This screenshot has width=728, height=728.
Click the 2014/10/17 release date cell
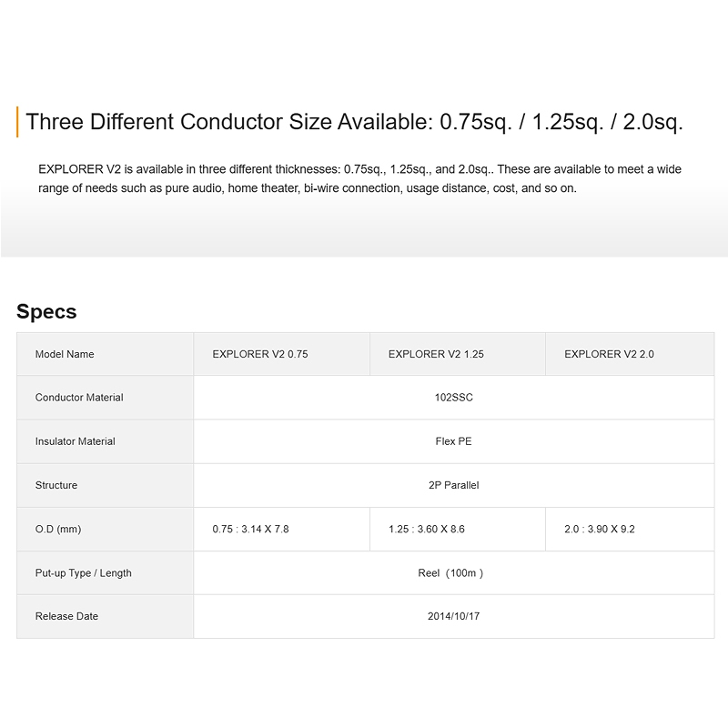[x=453, y=616]
